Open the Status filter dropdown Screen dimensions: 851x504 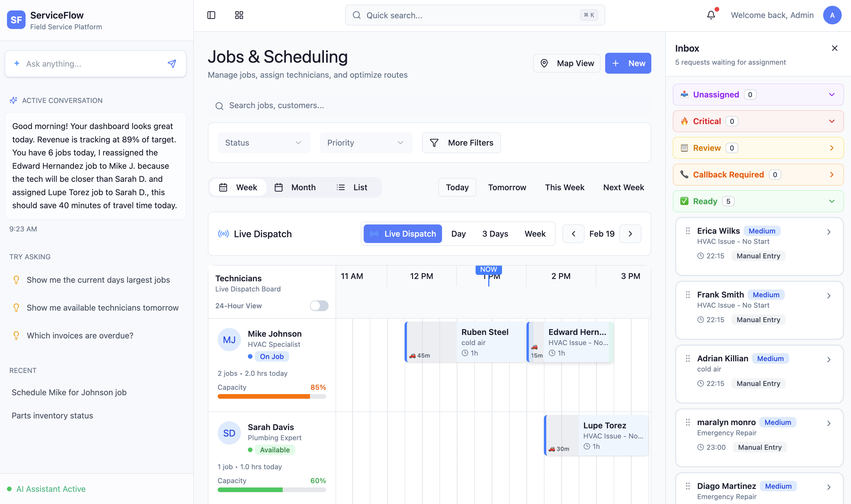[x=264, y=143]
